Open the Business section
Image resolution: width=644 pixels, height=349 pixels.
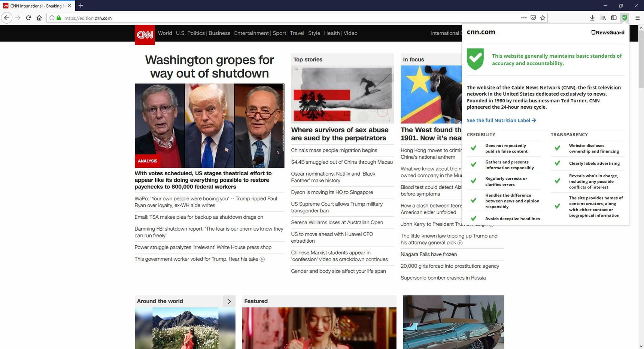[x=219, y=33]
